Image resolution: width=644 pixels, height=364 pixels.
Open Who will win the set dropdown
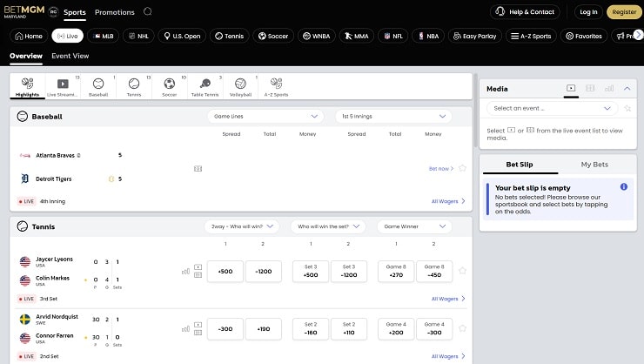coord(328,226)
